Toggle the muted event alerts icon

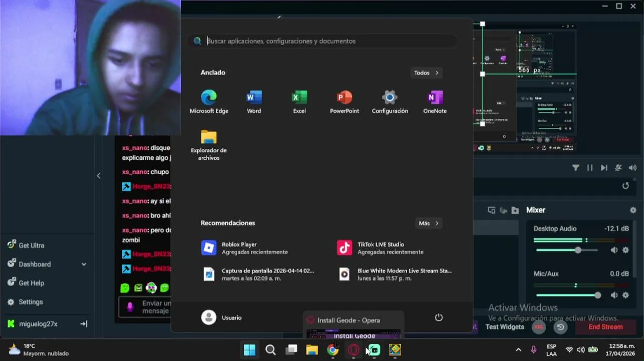[x=618, y=168]
